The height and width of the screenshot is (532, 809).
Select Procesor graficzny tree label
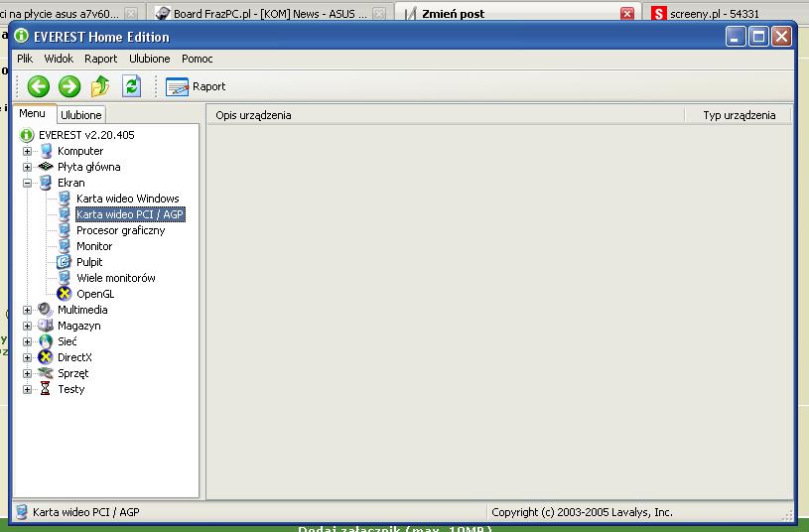(x=121, y=230)
